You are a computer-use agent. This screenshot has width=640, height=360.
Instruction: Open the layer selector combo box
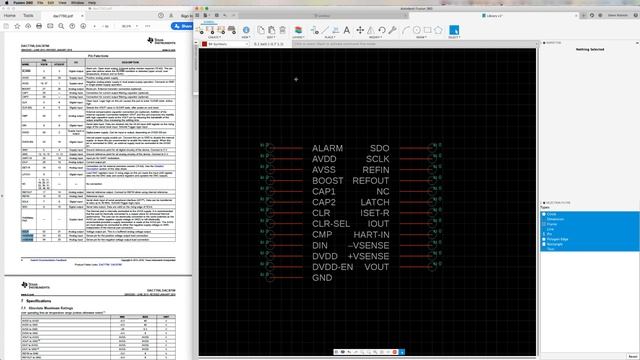[225, 44]
